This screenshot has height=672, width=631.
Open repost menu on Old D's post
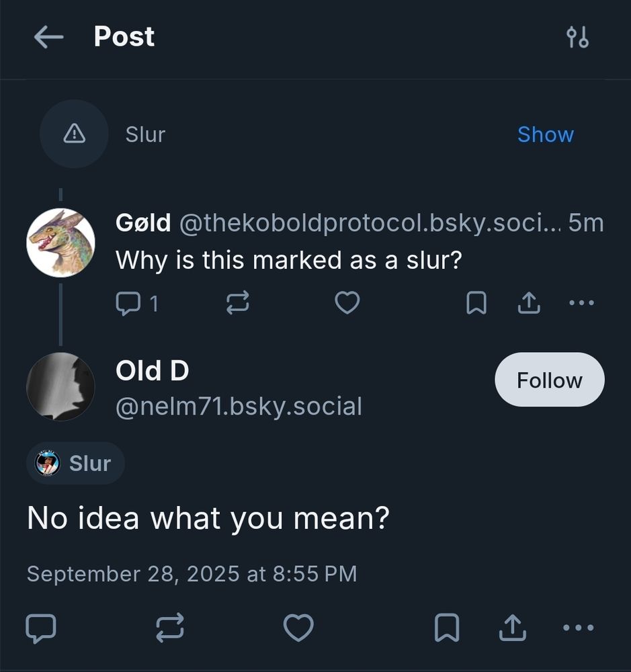169,628
